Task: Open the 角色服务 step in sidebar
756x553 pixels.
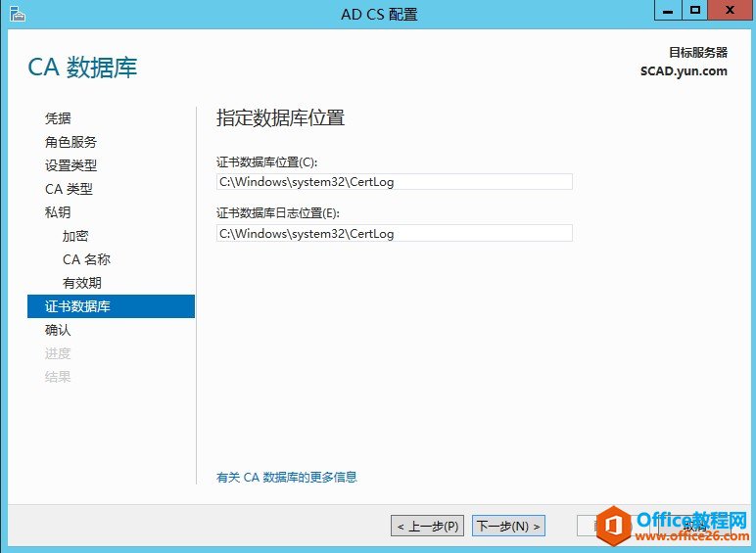Action: 71,142
